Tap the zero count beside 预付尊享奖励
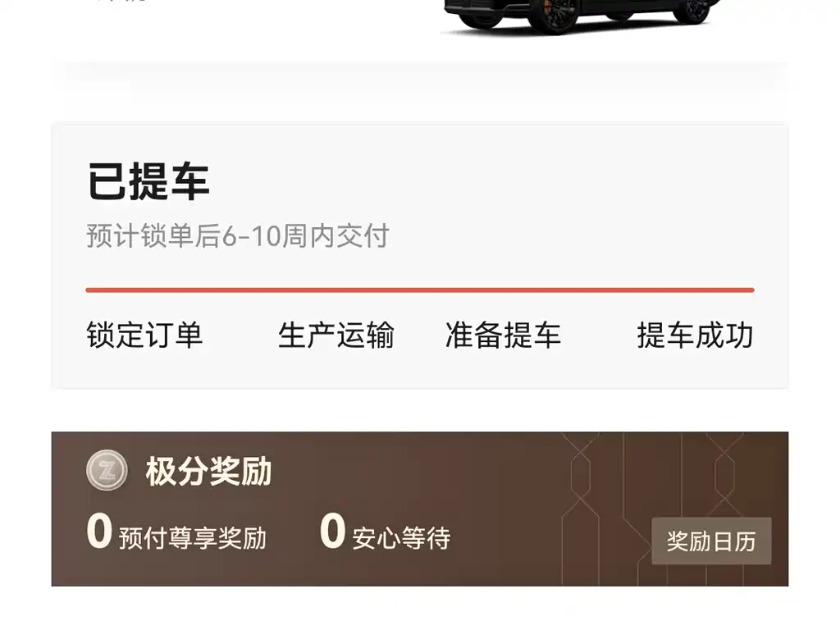840x630 pixels. 99,532
